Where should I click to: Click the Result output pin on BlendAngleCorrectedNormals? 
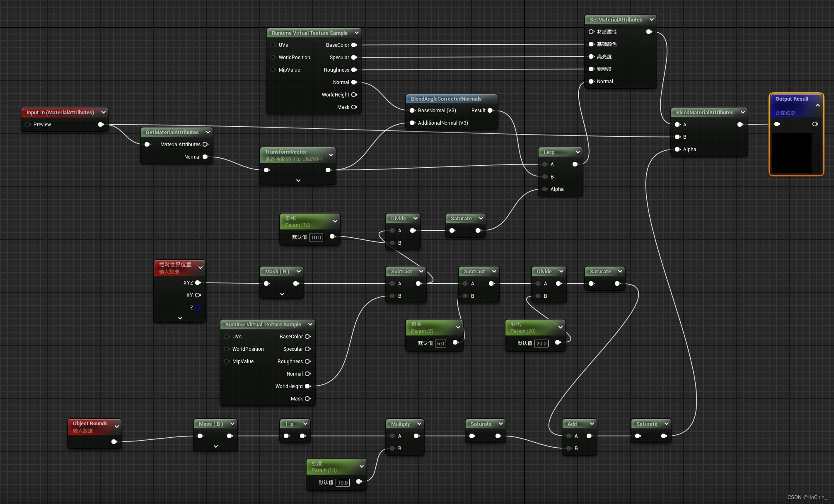tap(491, 111)
